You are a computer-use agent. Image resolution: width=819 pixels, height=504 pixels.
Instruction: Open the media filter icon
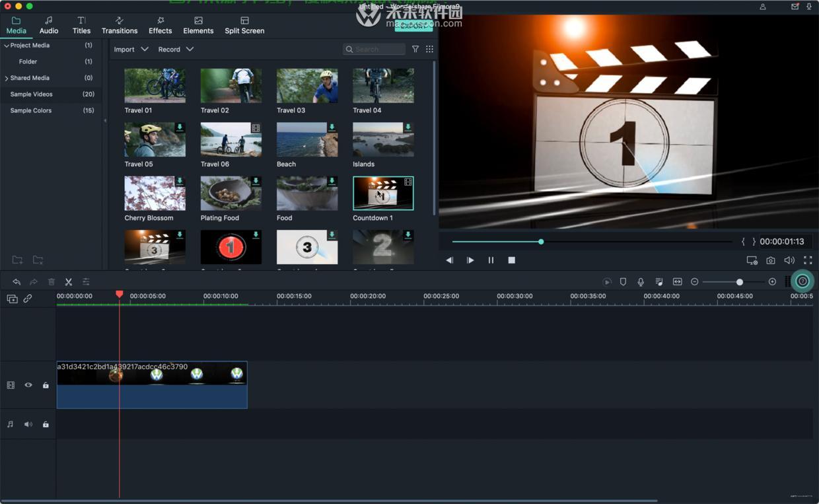[415, 49]
